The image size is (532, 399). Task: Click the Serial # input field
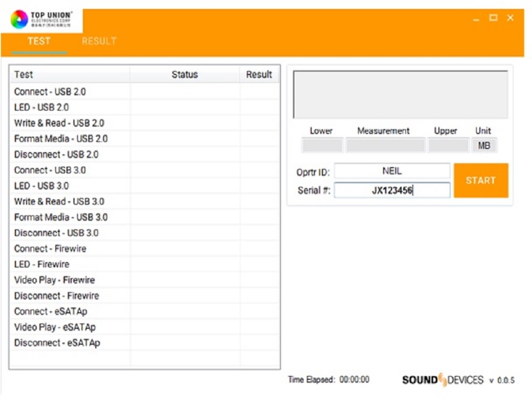tap(392, 190)
